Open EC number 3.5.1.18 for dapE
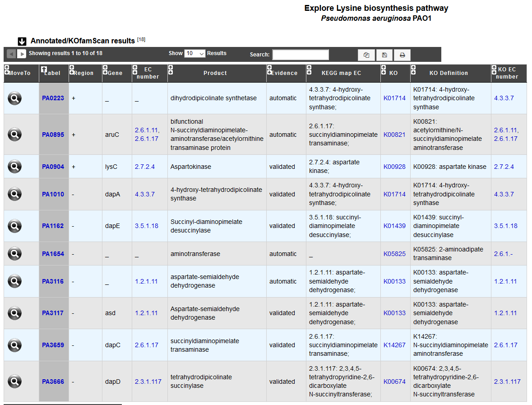 point(147,226)
